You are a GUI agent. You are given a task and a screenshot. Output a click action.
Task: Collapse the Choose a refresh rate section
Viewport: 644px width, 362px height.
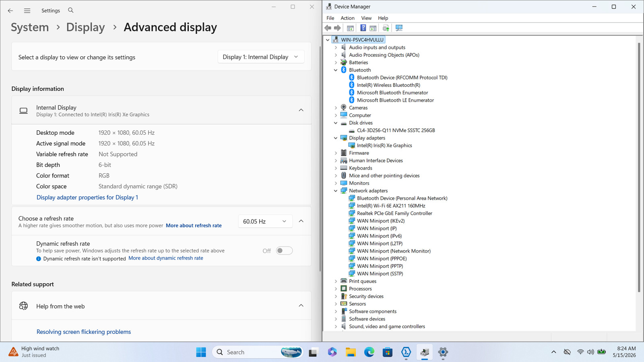click(301, 221)
